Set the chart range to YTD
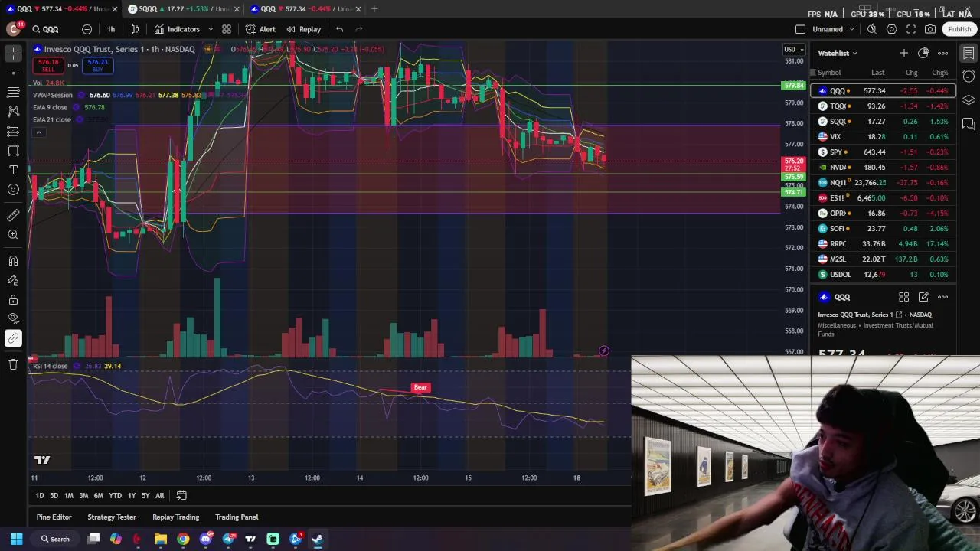 115,496
